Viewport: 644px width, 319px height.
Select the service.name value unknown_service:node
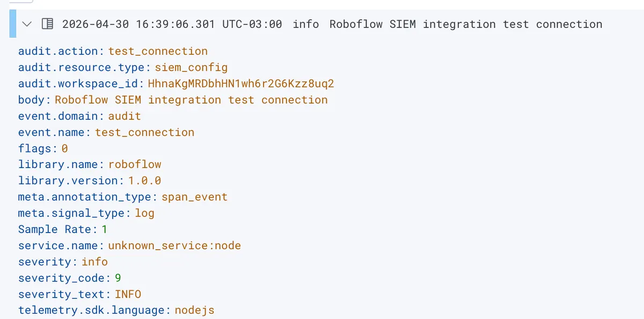[174, 245]
